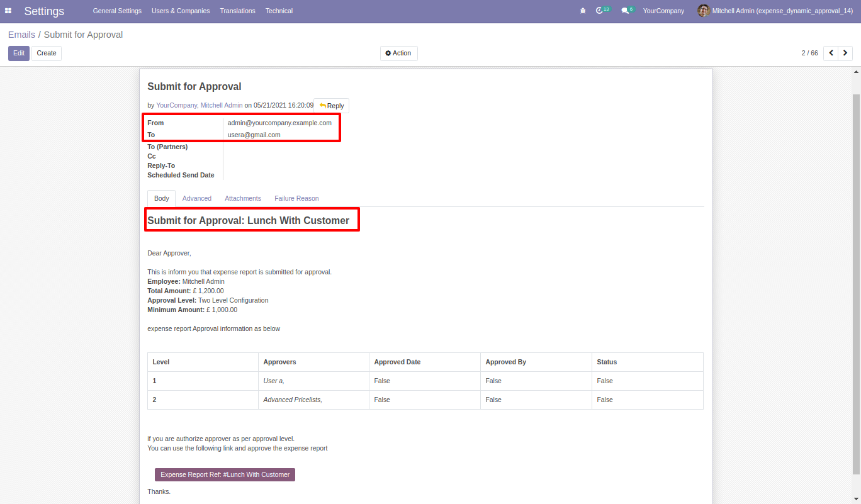Switch to the Attachments tab
Image resolution: width=861 pixels, height=504 pixels.
click(x=243, y=198)
